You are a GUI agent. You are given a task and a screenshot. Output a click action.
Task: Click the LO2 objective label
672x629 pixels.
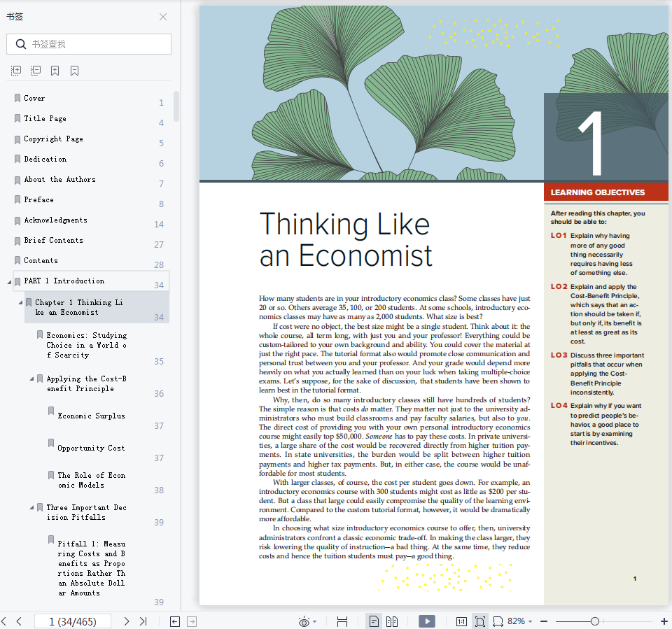pyautogui.click(x=559, y=286)
